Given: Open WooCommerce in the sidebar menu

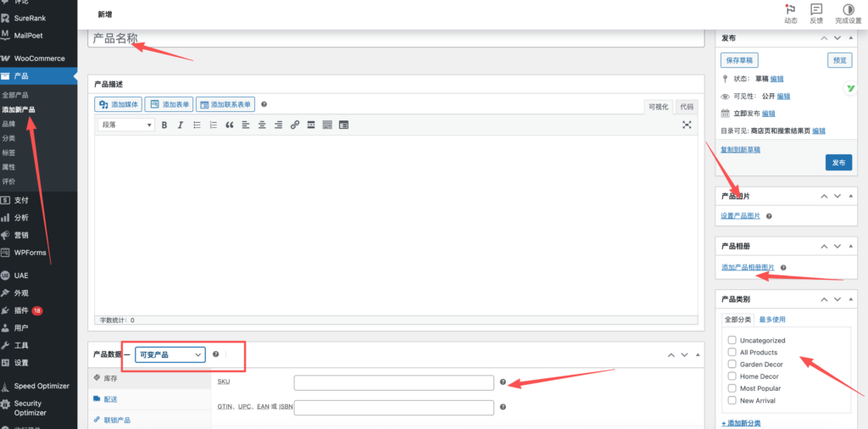Looking at the screenshot, I should click(39, 58).
